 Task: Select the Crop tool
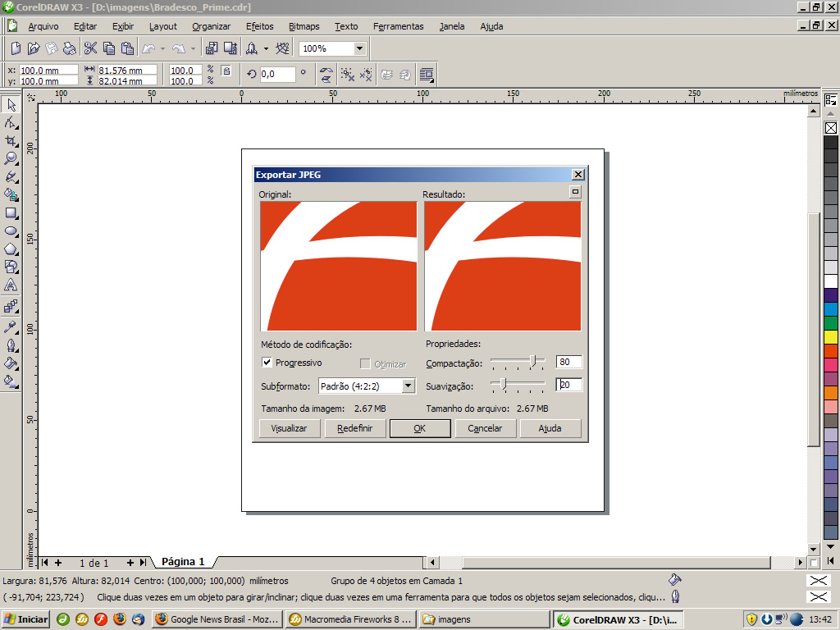click(11, 141)
